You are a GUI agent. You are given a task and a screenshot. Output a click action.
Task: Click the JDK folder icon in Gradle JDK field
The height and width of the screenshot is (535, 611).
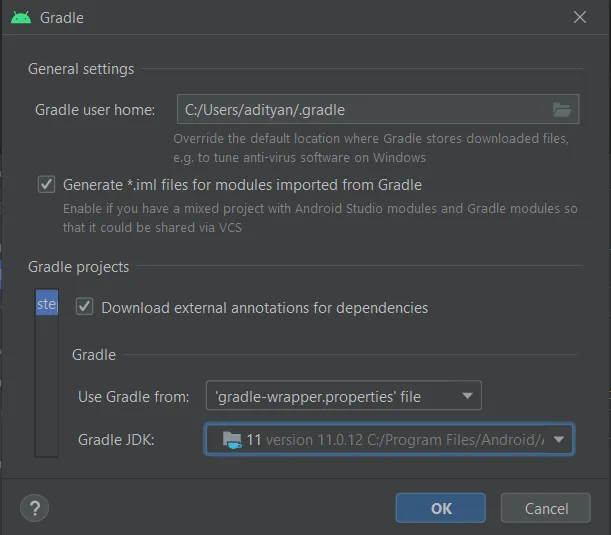click(x=232, y=440)
